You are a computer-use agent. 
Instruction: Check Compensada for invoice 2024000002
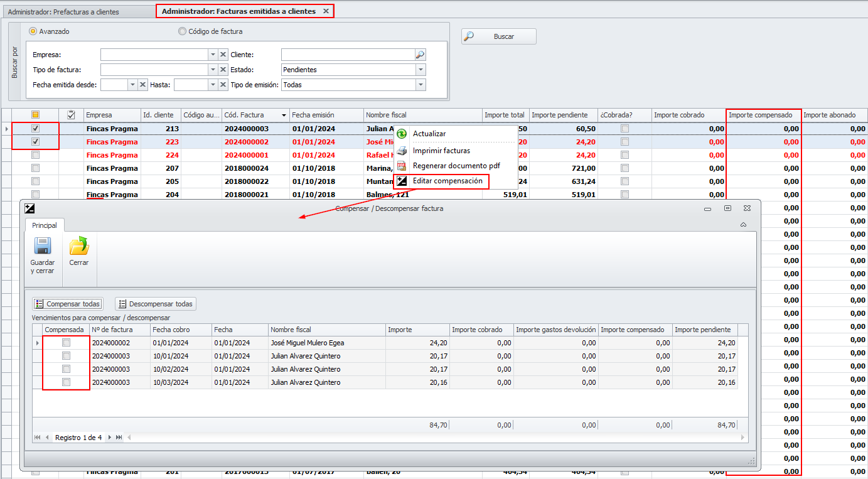66,343
